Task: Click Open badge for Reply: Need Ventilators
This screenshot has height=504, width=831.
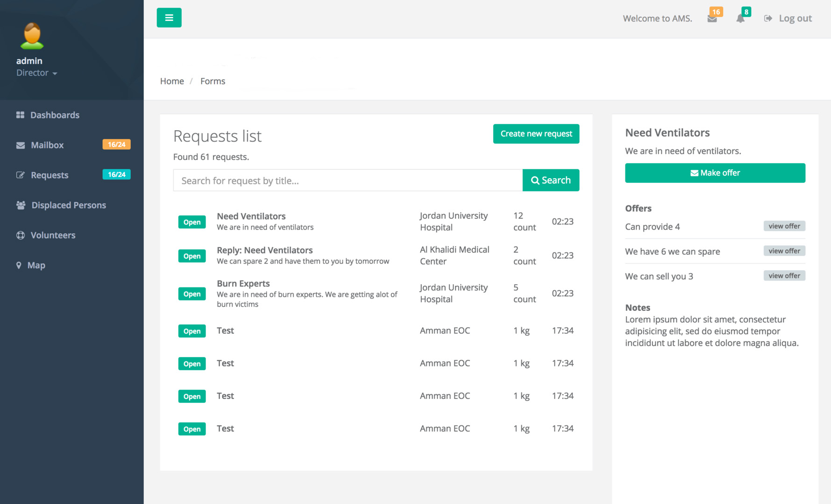Action: pyautogui.click(x=192, y=256)
